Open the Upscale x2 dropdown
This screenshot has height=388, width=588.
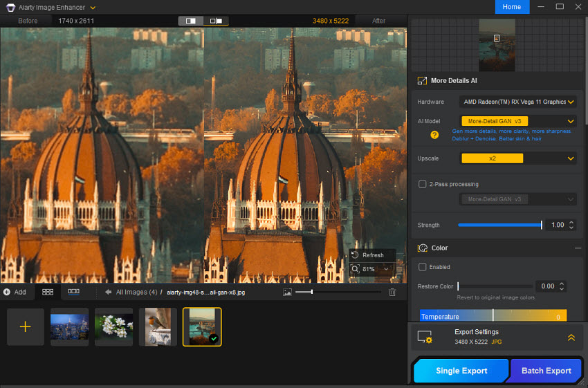(x=518, y=158)
